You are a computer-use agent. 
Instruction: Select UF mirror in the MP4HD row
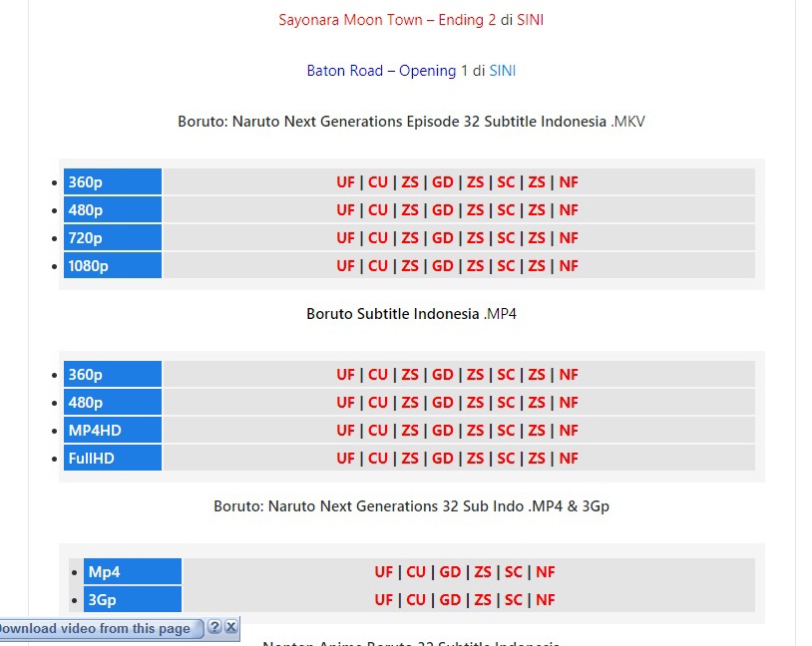pyautogui.click(x=345, y=431)
